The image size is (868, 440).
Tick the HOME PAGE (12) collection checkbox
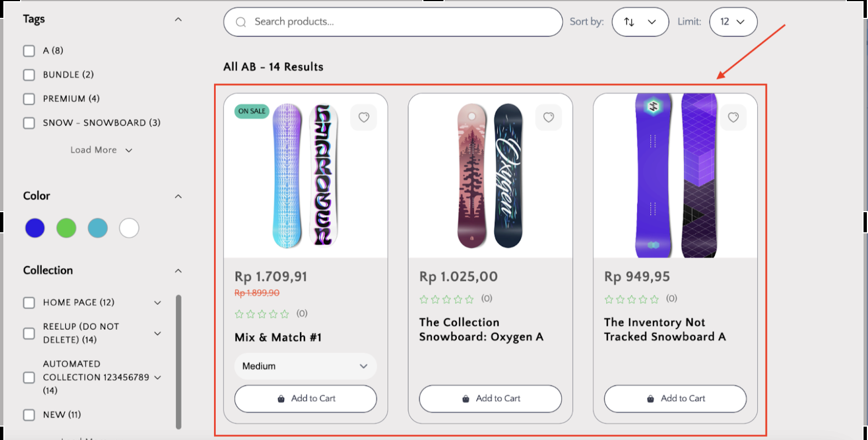pyautogui.click(x=29, y=303)
